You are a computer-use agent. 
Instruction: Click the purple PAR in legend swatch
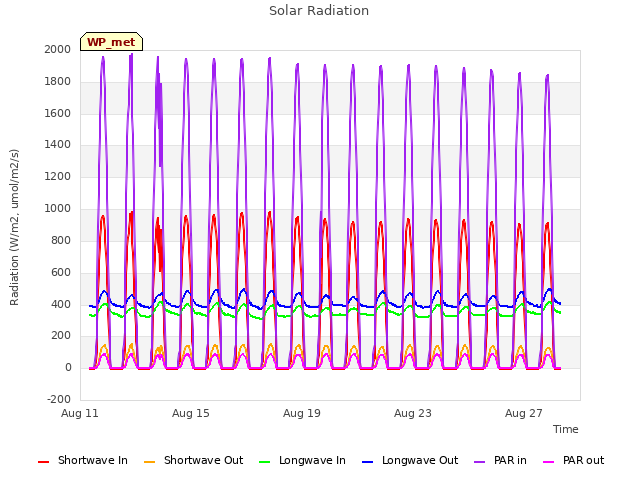479,462
